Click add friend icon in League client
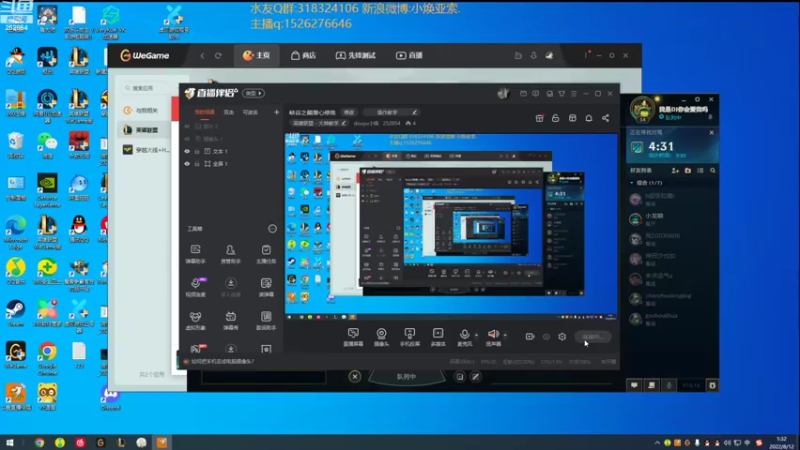 click(x=675, y=170)
